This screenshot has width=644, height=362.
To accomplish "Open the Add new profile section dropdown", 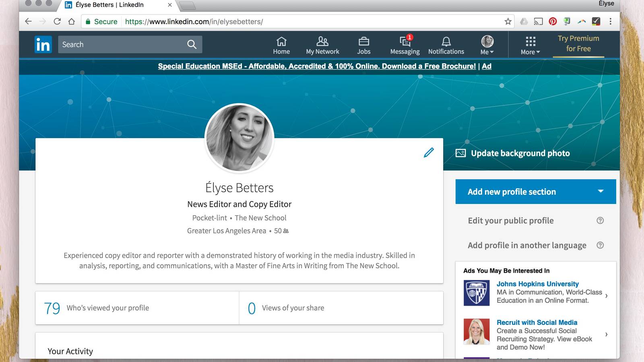I will 536,191.
